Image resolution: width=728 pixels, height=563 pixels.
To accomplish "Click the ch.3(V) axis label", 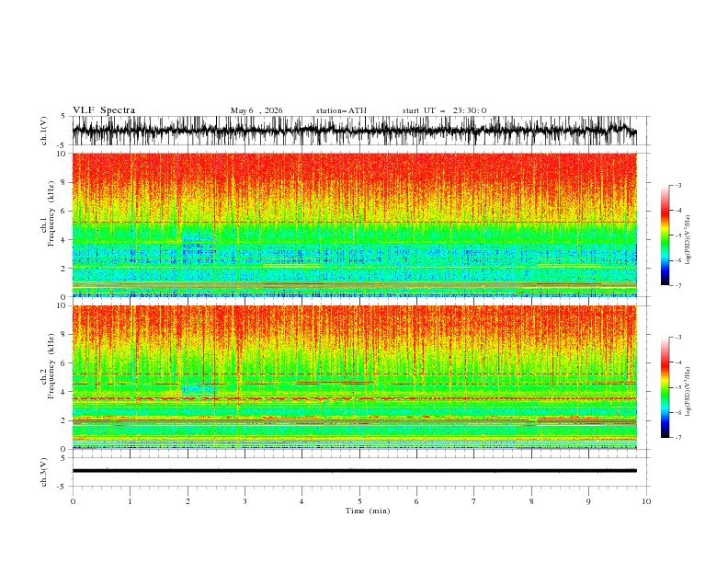I will click(x=44, y=472).
